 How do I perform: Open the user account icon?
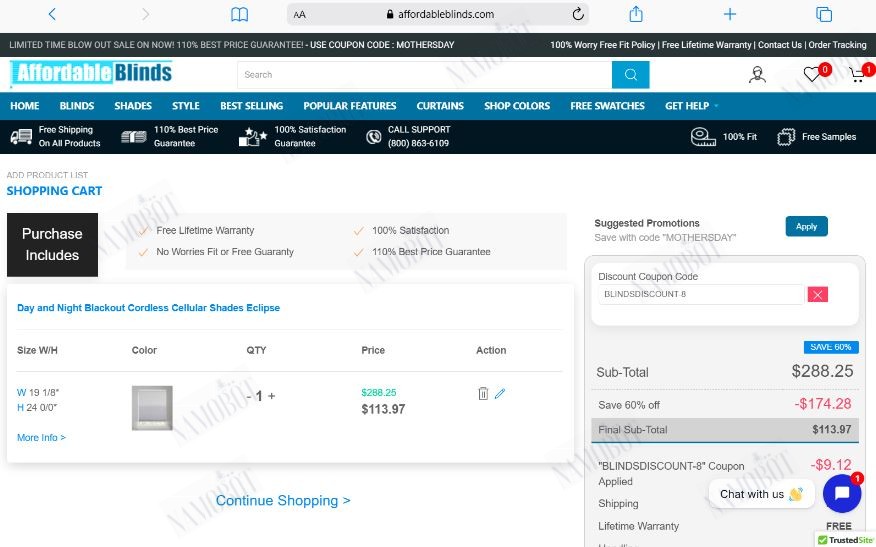point(757,74)
